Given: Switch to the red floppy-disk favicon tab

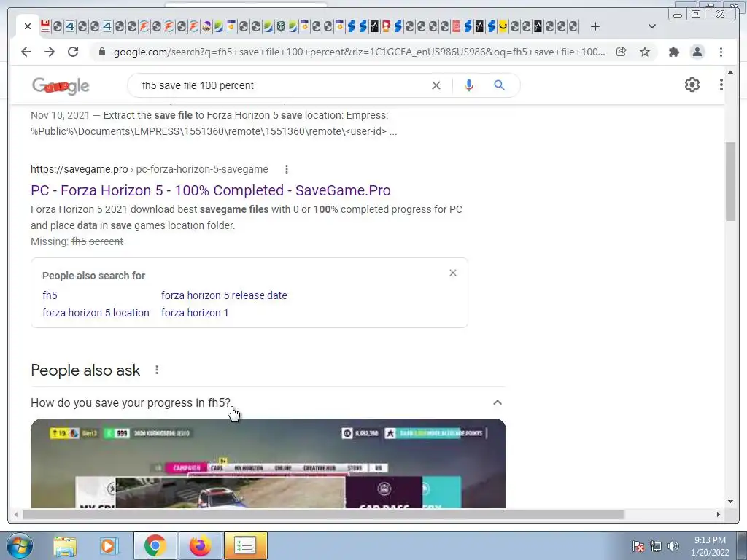Looking at the screenshot, I should [x=45, y=26].
